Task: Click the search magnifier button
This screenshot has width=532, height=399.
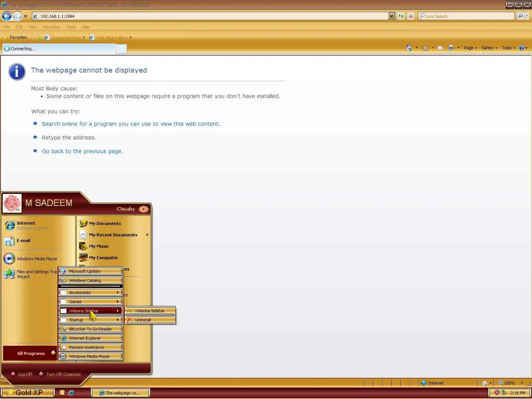Action: click(520, 16)
